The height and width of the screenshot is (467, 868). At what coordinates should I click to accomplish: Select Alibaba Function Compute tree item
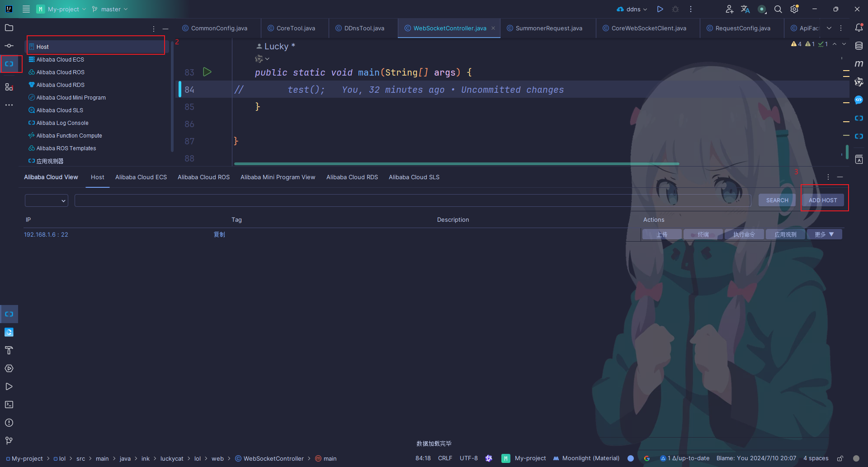tap(69, 135)
